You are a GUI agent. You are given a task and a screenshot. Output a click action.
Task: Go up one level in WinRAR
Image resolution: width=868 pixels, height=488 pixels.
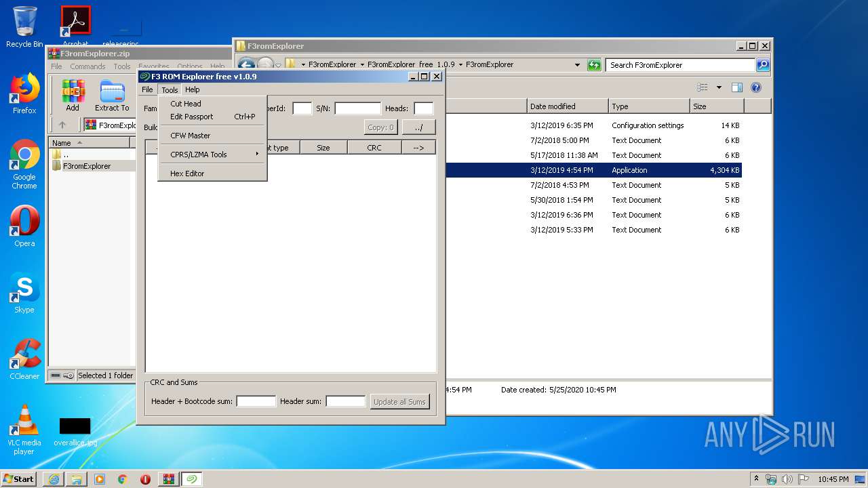(x=62, y=125)
